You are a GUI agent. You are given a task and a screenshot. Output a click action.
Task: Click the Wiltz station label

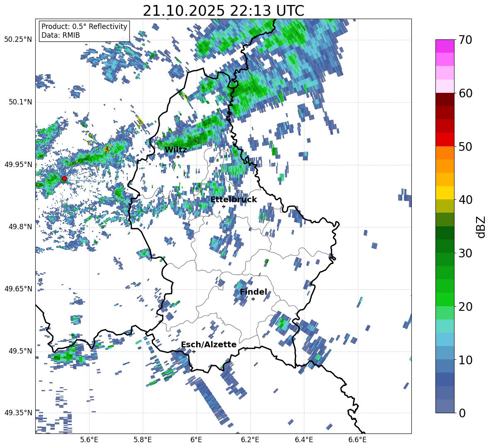[x=176, y=150]
